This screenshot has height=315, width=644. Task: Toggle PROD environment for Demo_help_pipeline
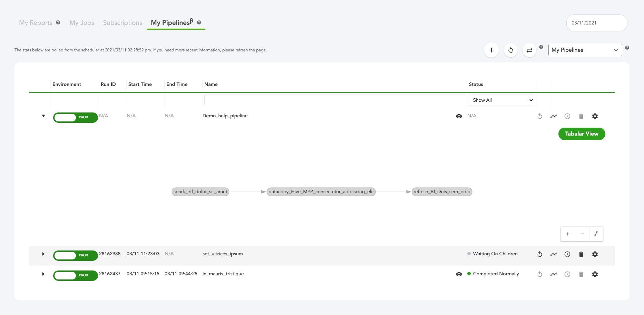[75, 117]
